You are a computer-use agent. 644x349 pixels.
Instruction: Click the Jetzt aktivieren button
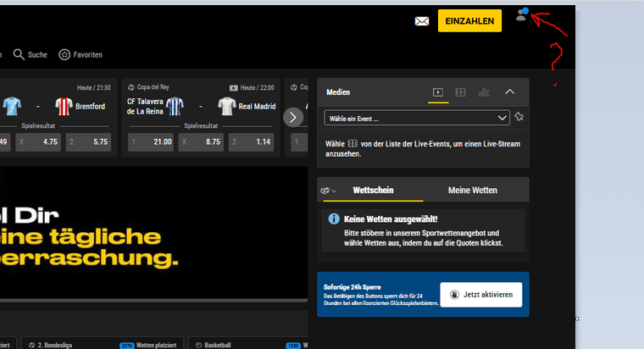(x=481, y=294)
